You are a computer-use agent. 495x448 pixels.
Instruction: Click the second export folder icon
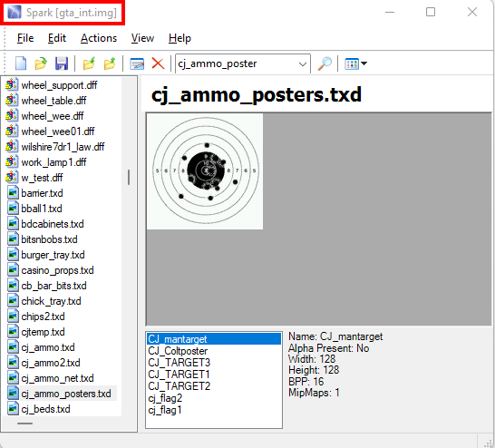[110, 63]
